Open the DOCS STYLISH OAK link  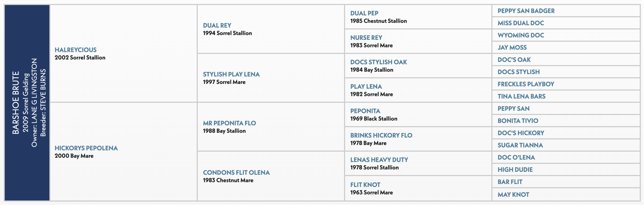379,62
